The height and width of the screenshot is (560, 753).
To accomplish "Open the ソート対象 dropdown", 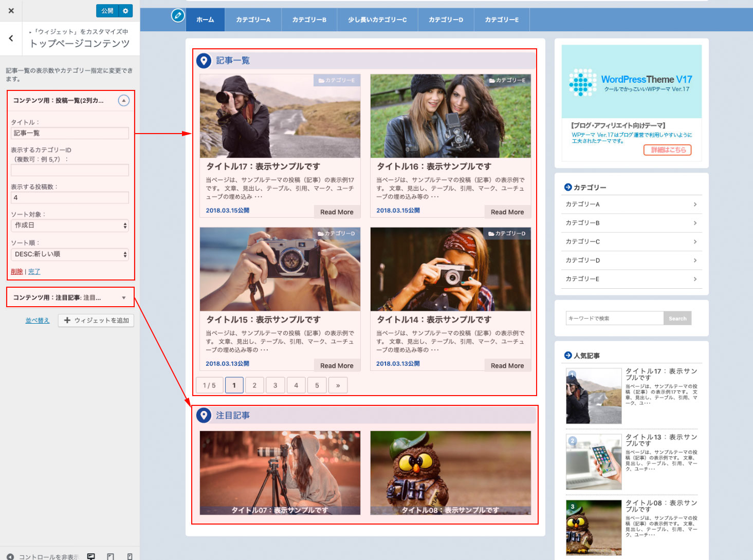I will [70, 226].
